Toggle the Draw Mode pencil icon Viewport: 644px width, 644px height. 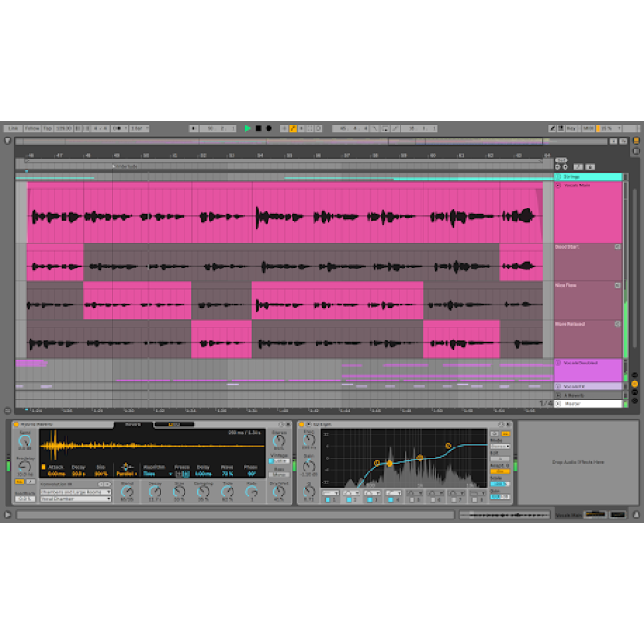pyautogui.click(x=552, y=128)
